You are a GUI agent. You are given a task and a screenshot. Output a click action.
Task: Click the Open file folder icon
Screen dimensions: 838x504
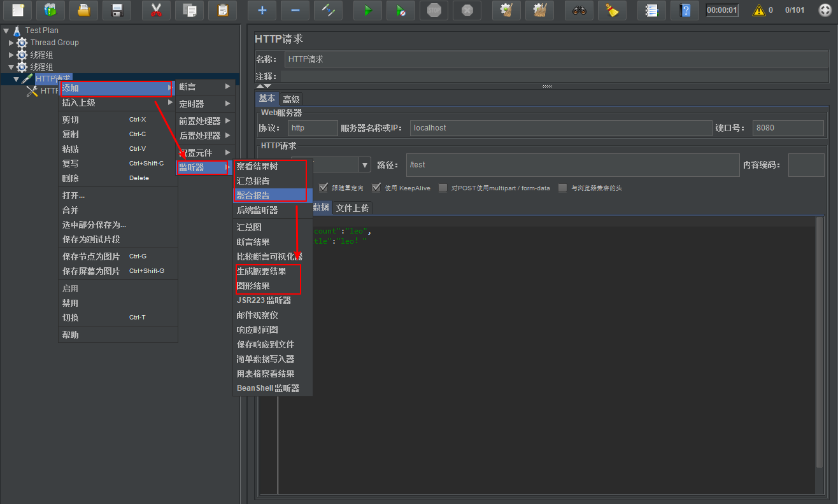point(83,10)
